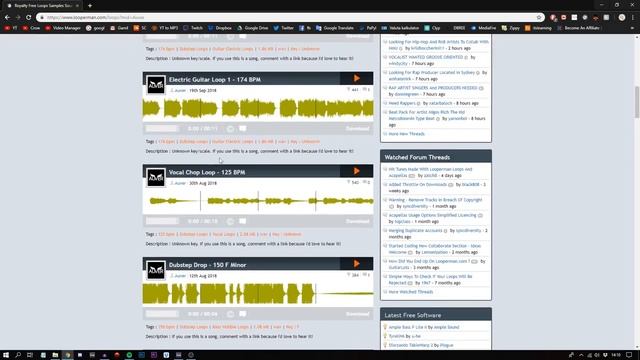Adjust volume bar under Electric Guitar Loop 1
Image resolution: width=640 pixels, height=360 pixels.
pyautogui.click(x=162, y=129)
